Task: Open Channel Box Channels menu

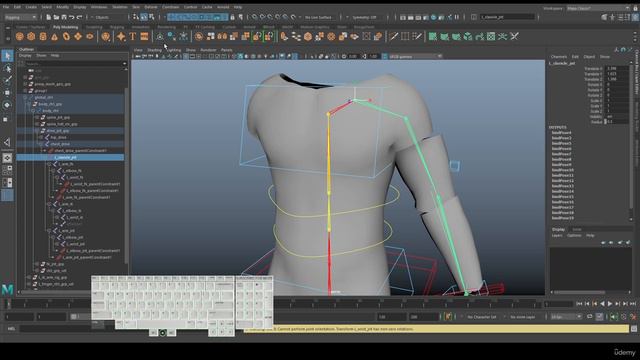Action: point(559,56)
